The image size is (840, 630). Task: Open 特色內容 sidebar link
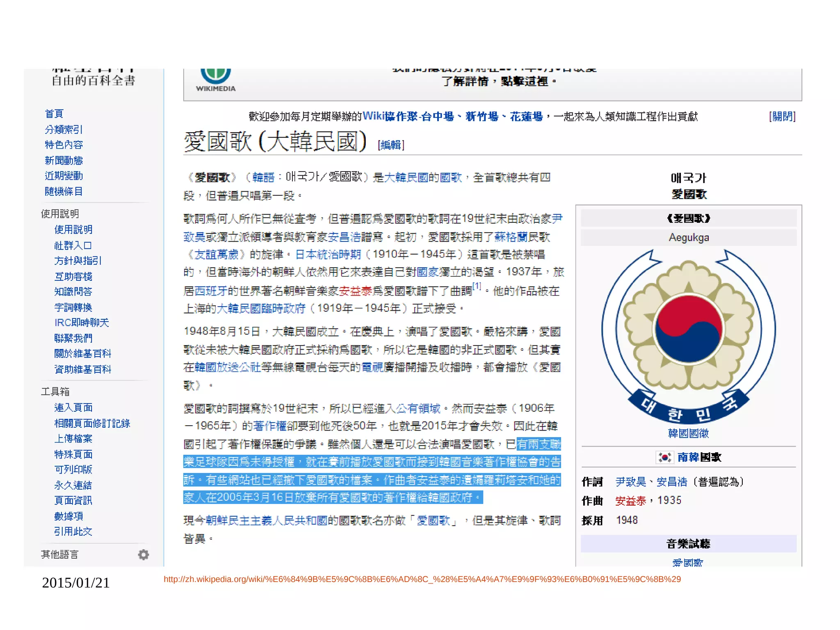[x=64, y=144]
